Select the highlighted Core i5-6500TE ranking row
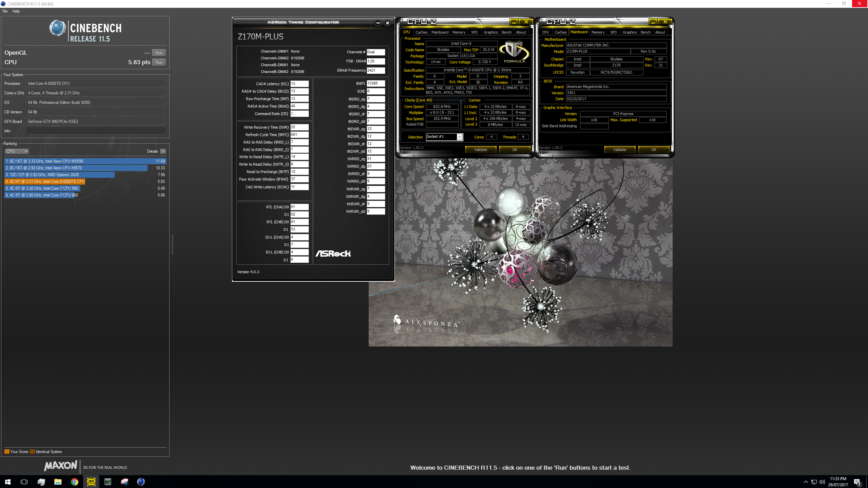Image resolution: width=868 pixels, height=488 pixels. pyautogui.click(x=85, y=182)
